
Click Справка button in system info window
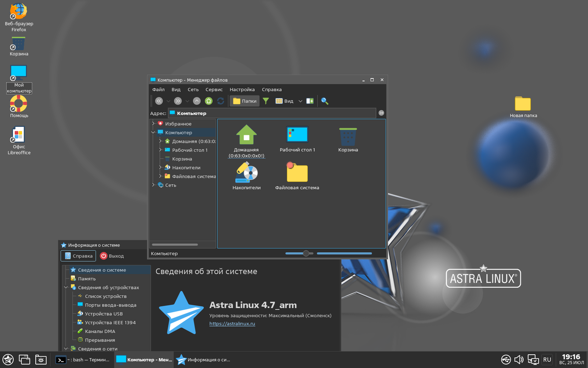pos(78,256)
